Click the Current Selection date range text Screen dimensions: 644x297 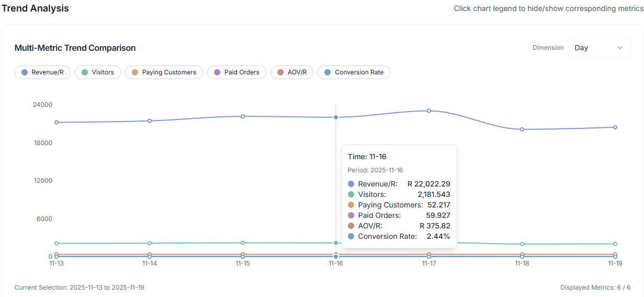click(79, 288)
